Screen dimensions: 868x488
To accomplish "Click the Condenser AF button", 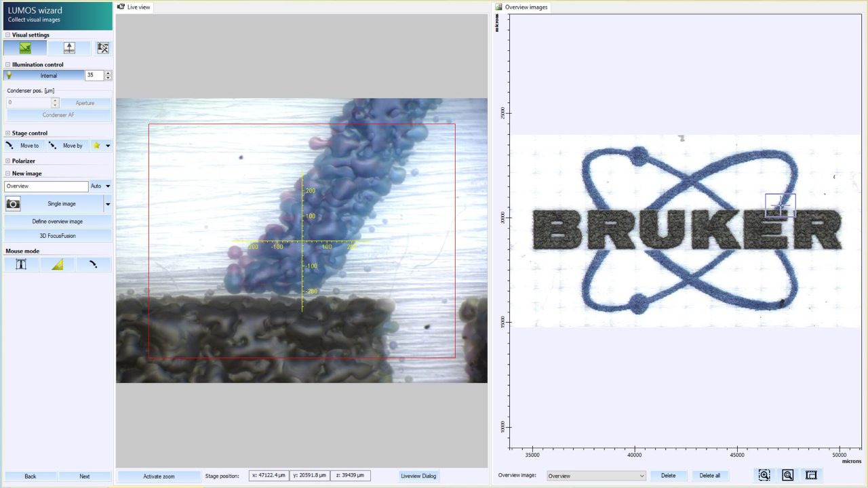I will tap(58, 115).
